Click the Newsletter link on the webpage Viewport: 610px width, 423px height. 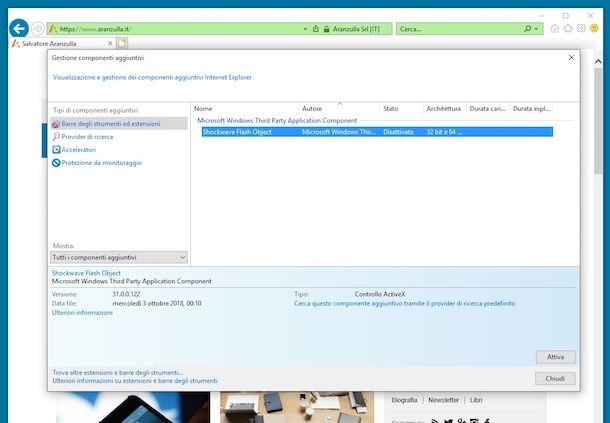coord(443,400)
